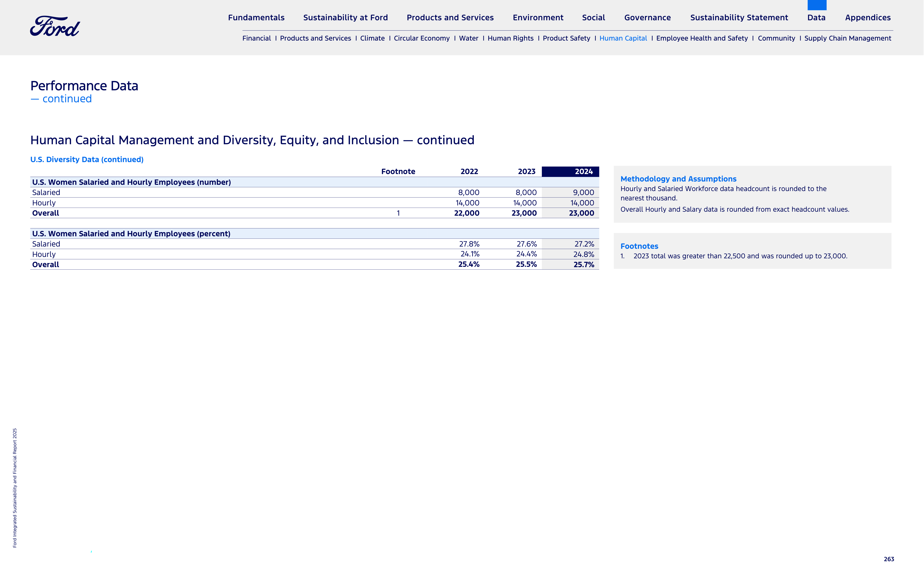The height and width of the screenshot is (578, 924).
Task: Go to the Water data link
Action: pos(469,38)
